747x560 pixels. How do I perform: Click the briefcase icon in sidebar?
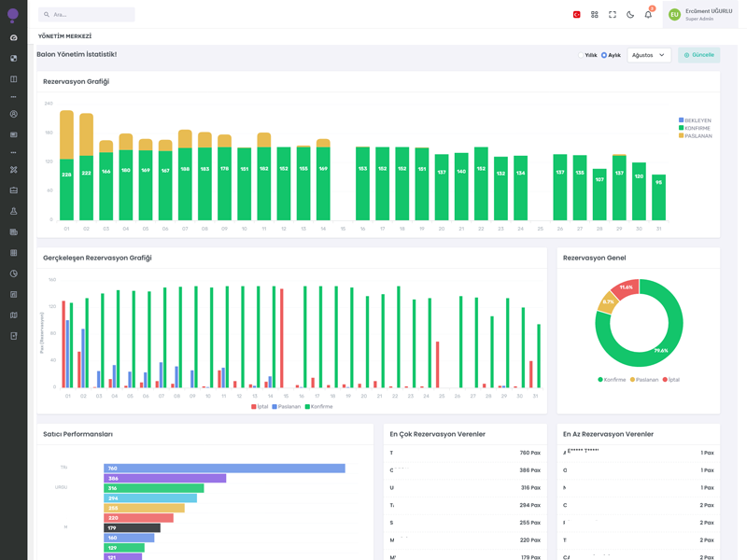click(13, 190)
